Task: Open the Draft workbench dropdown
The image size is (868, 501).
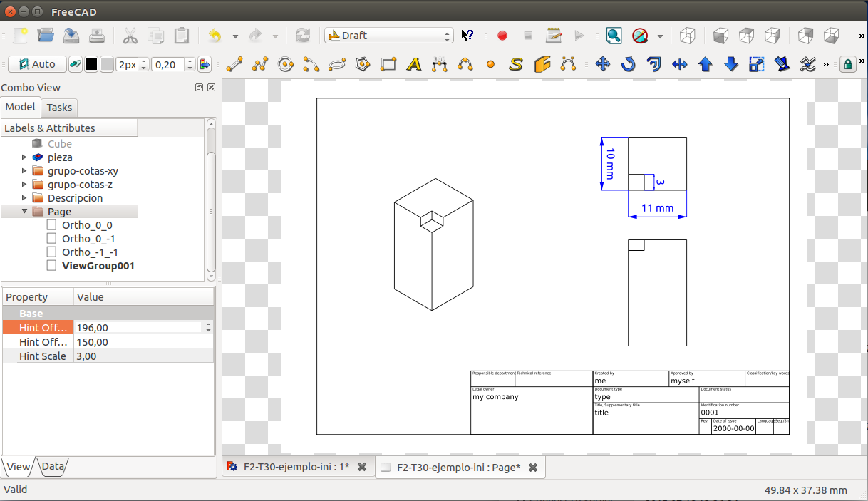Action: [x=388, y=36]
